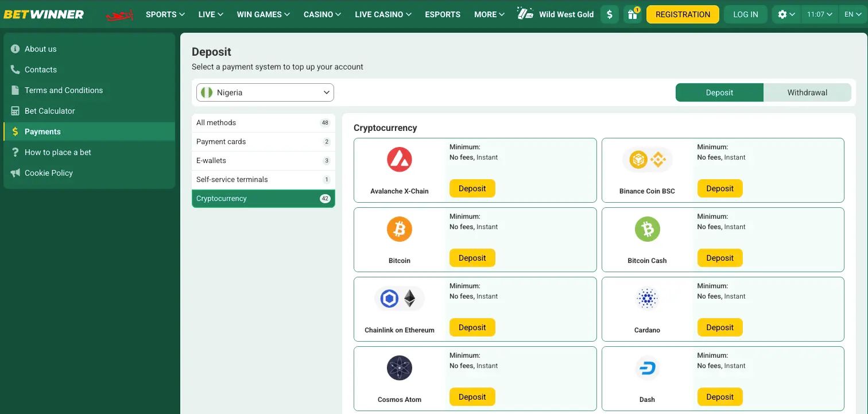This screenshot has width=868, height=414.
Task: Filter by Payment cards
Action: (263, 142)
